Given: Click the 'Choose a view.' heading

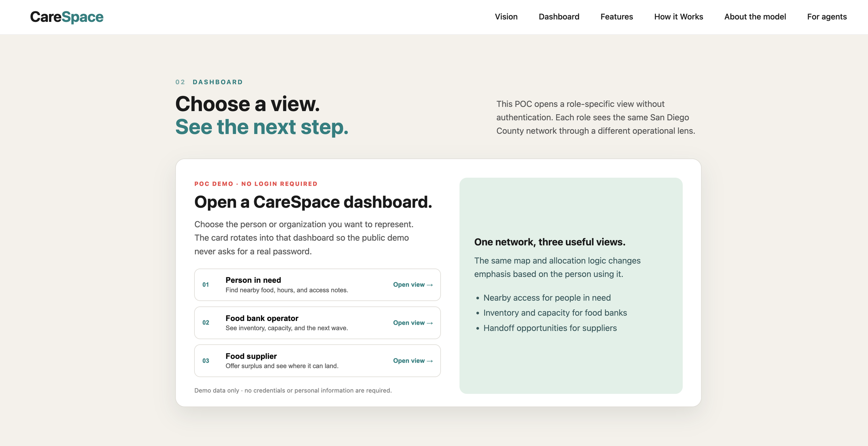Looking at the screenshot, I should (x=248, y=104).
